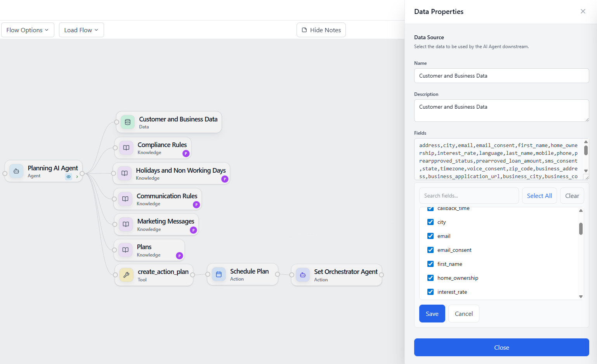This screenshot has height=364, width=597.
Task: Click the purple P badge on Marketing Messages
Action: coord(193,230)
